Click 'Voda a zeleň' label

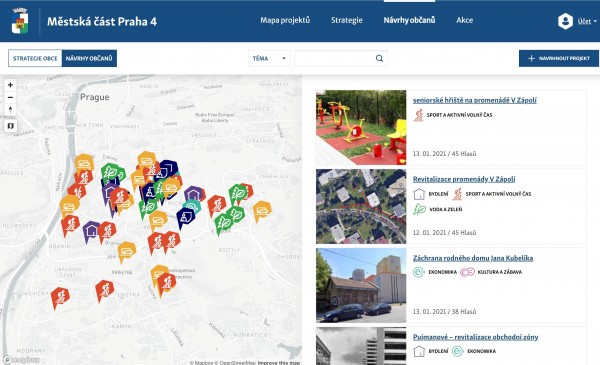pos(445,209)
